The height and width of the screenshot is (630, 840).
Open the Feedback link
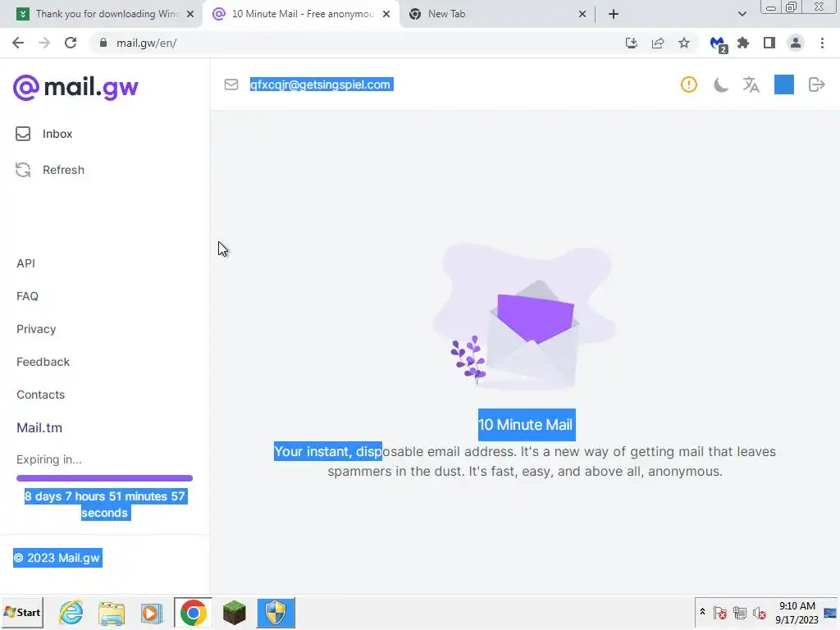tap(43, 362)
